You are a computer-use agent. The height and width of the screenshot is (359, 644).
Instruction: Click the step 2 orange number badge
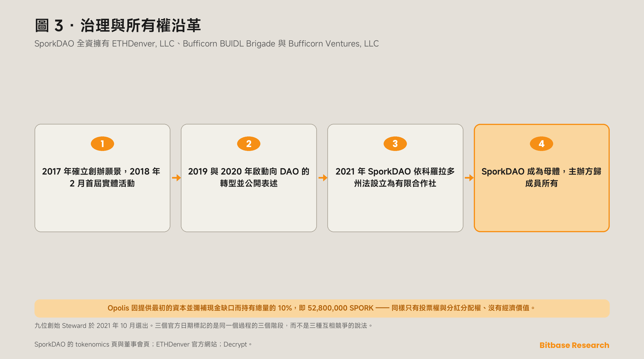click(248, 144)
